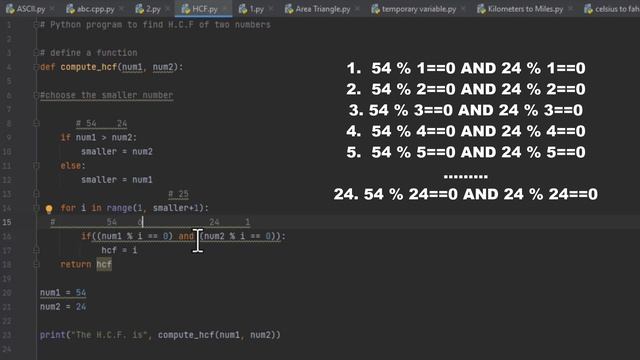The height and width of the screenshot is (360, 640).
Task: Close the 2.py tab
Action: click(x=168, y=9)
